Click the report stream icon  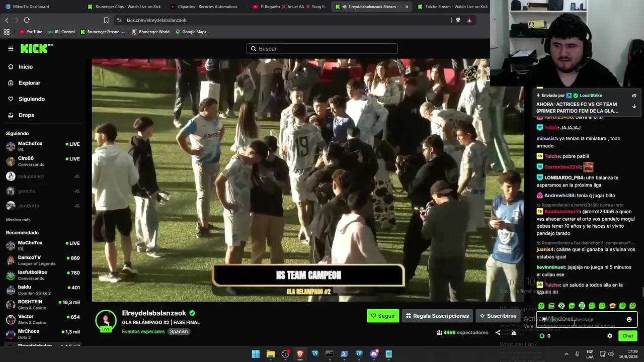(514, 332)
